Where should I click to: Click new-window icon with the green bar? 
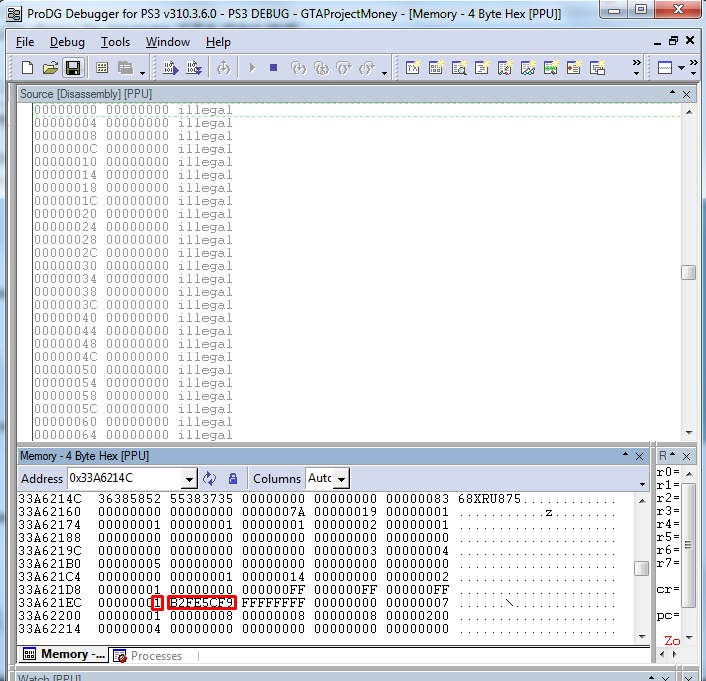[551, 68]
